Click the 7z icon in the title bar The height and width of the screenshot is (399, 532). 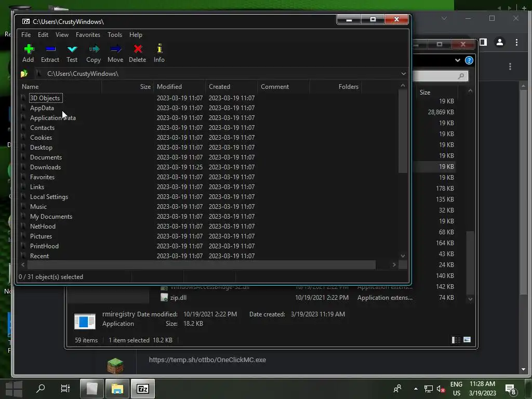coord(26,21)
